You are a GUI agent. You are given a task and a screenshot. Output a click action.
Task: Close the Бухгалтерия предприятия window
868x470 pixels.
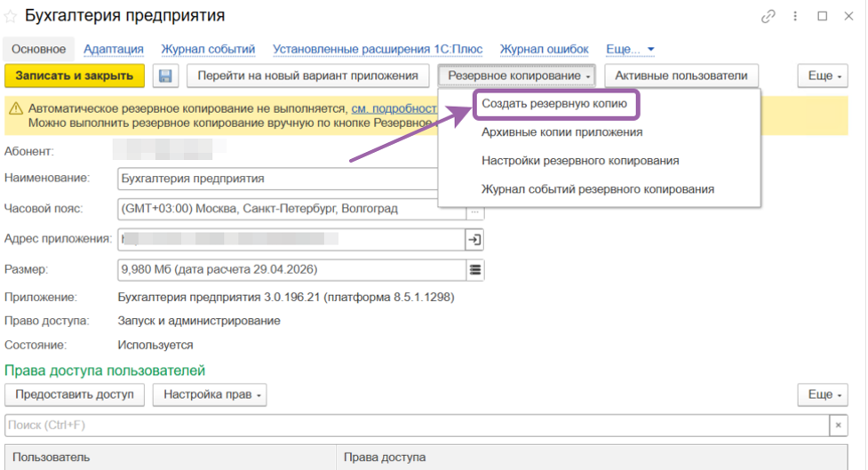click(x=848, y=16)
